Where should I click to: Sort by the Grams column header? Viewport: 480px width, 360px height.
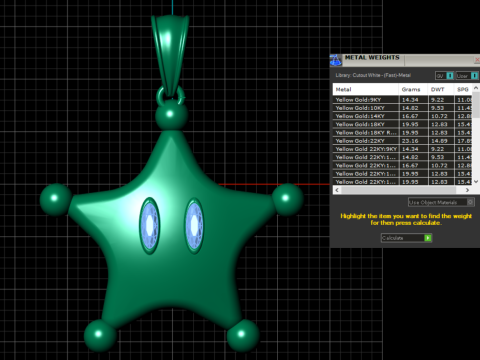(413, 89)
